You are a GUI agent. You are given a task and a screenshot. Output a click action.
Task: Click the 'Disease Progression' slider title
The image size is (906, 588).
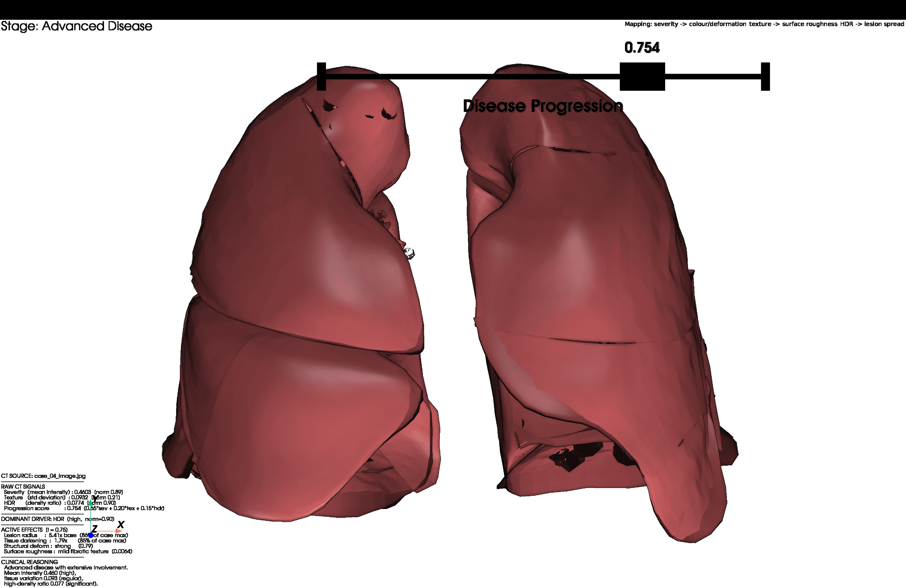[x=543, y=106]
